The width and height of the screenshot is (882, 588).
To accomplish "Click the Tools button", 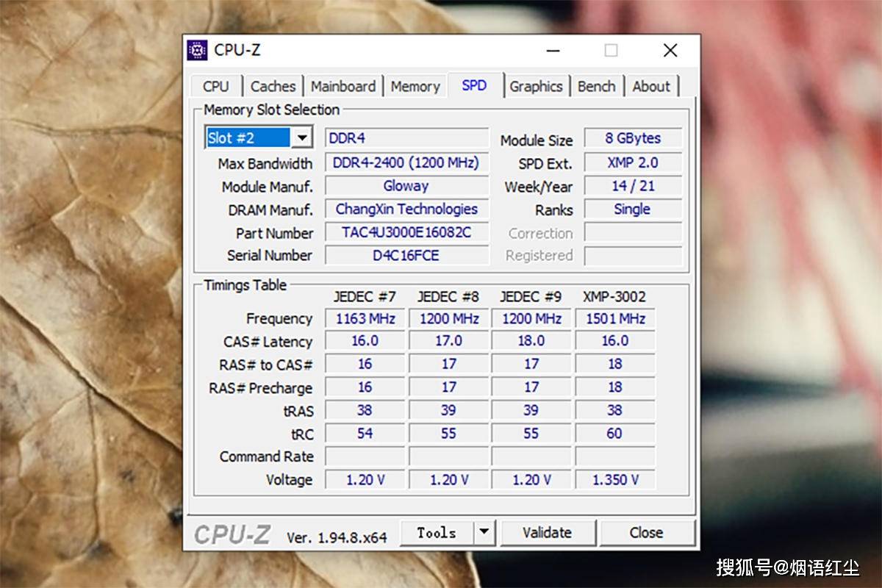I will coord(437,533).
